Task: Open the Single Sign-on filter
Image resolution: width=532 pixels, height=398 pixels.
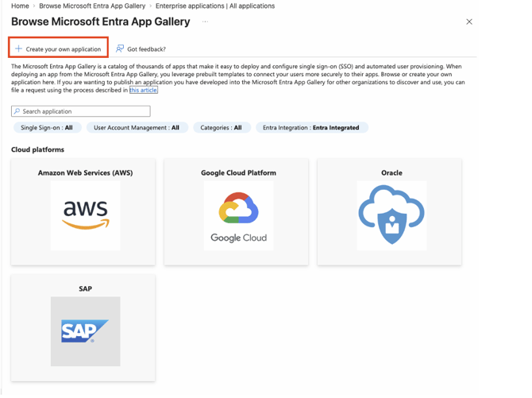Action: pyautogui.click(x=47, y=128)
